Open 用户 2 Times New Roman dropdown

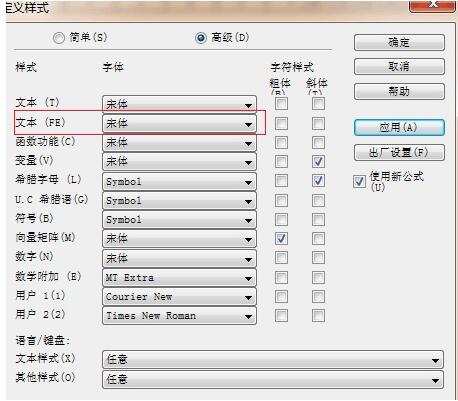click(179, 316)
